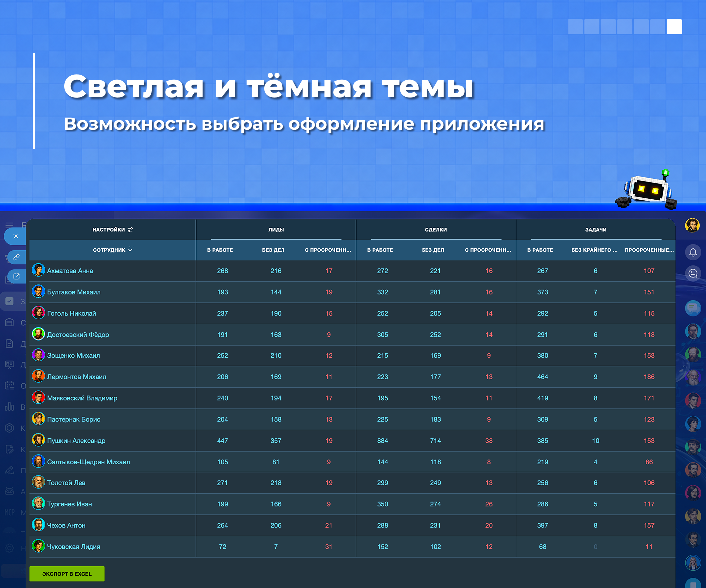Open the chat bubbles icon in right sidebar
Image resolution: width=706 pixels, height=588 pixels.
pyautogui.click(x=693, y=308)
